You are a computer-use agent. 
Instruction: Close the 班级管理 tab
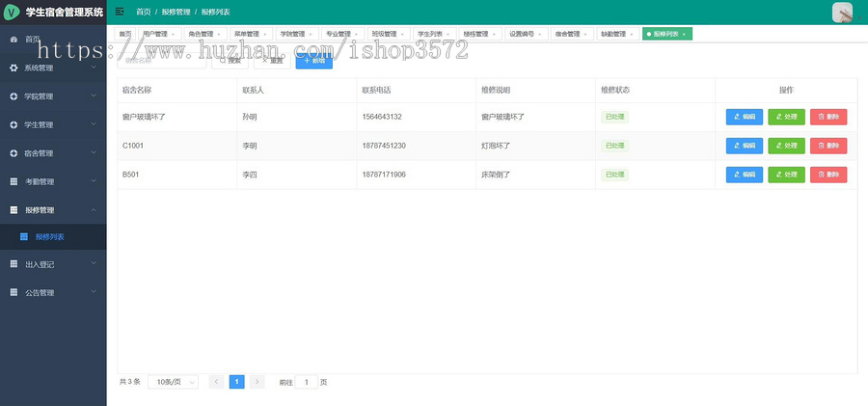(402, 35)
